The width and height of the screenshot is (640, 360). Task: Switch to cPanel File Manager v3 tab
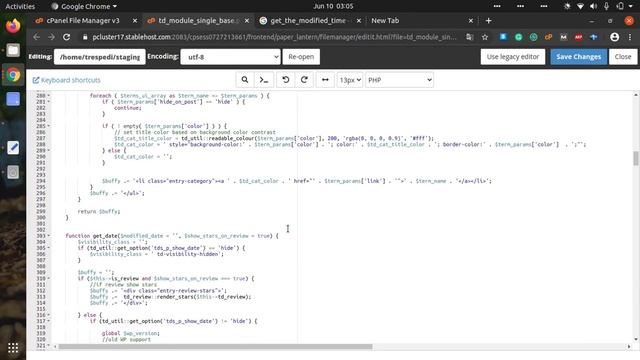pos(83,20)
